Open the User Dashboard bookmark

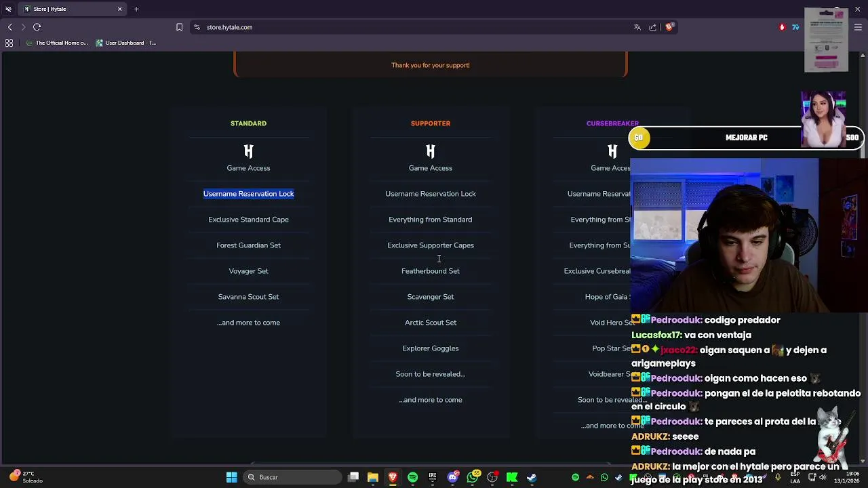126,43
